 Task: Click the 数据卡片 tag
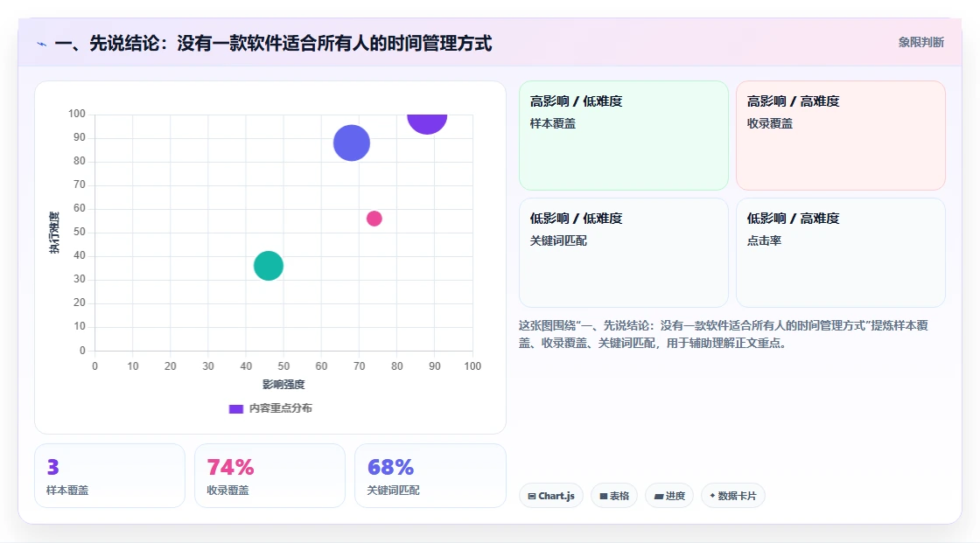click(733, 496)
